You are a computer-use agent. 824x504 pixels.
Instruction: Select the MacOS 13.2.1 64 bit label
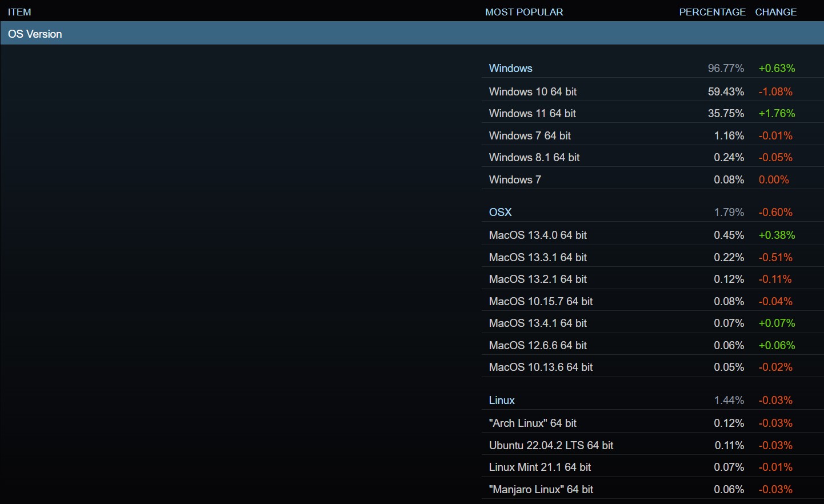click(x=538, y=279)
